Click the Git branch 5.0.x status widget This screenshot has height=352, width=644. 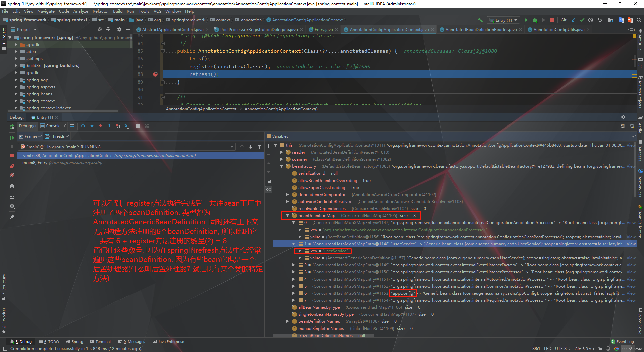(584, 349)
